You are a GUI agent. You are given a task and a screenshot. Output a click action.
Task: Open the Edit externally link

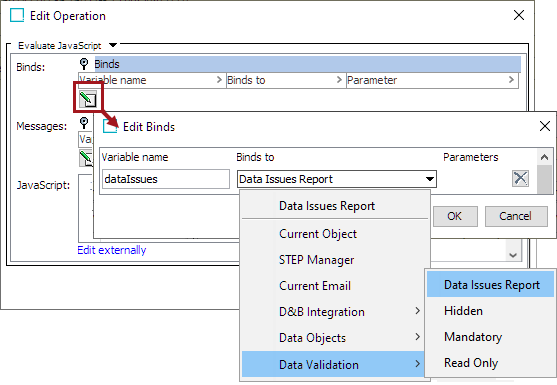112,250
